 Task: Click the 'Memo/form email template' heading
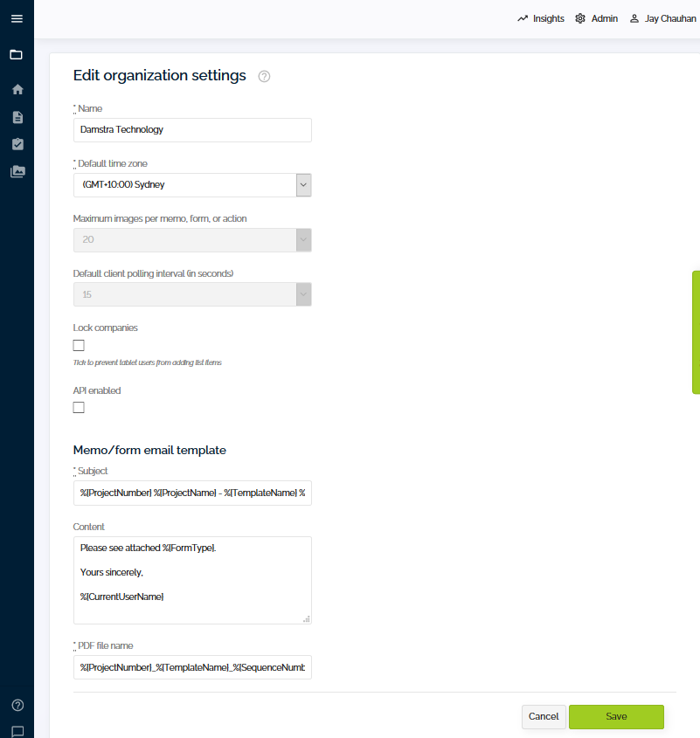pos(149,450)
